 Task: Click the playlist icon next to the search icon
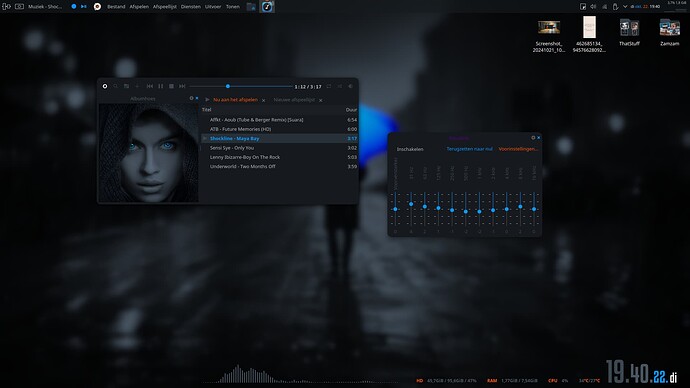point(126,86)
